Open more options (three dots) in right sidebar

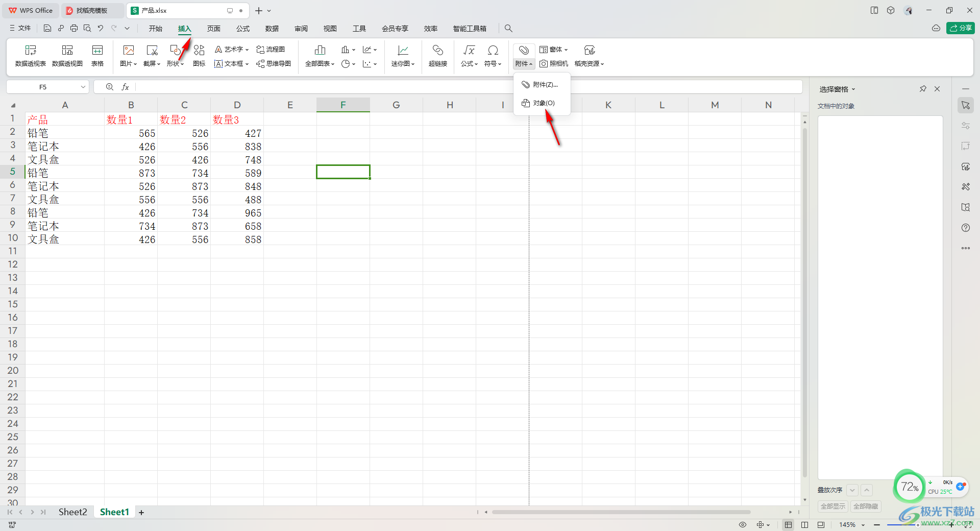click(966, 248)
